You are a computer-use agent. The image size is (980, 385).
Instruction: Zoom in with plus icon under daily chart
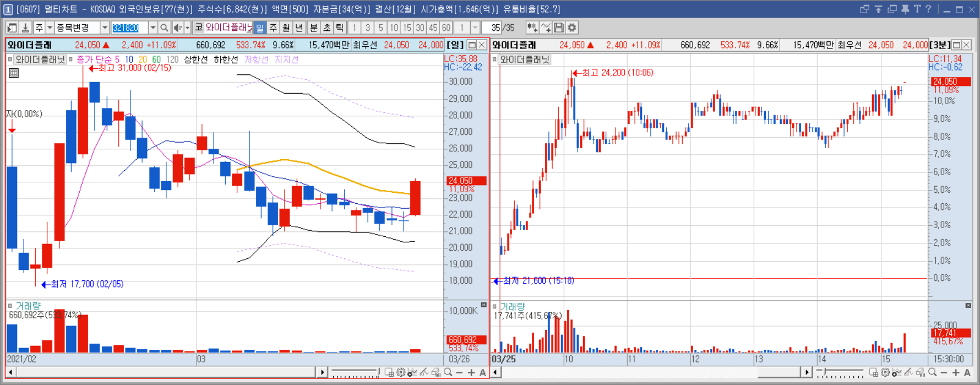471,373
